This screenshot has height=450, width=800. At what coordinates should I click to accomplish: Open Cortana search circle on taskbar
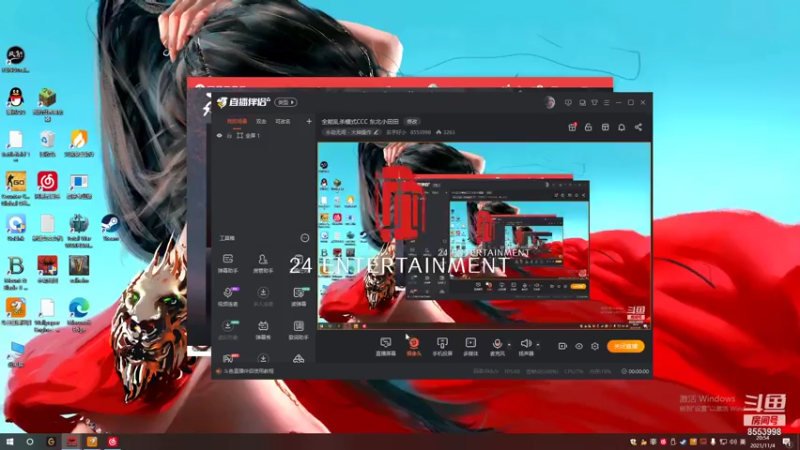pyautogui.click(x=30, y=442)
